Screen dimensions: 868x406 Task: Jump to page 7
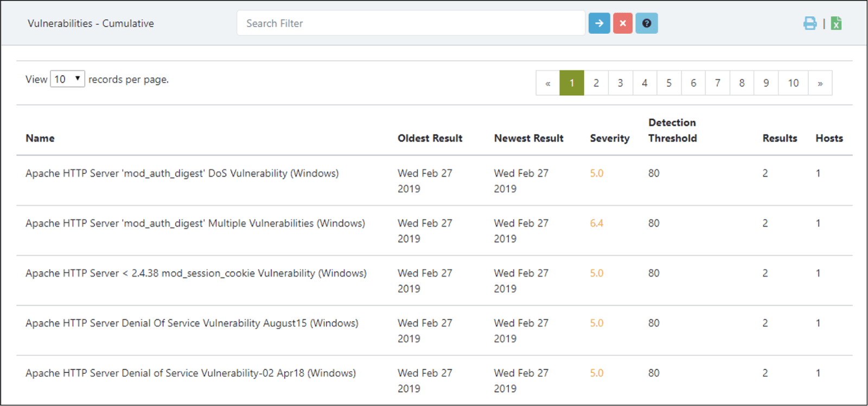(x=718, y=83)
